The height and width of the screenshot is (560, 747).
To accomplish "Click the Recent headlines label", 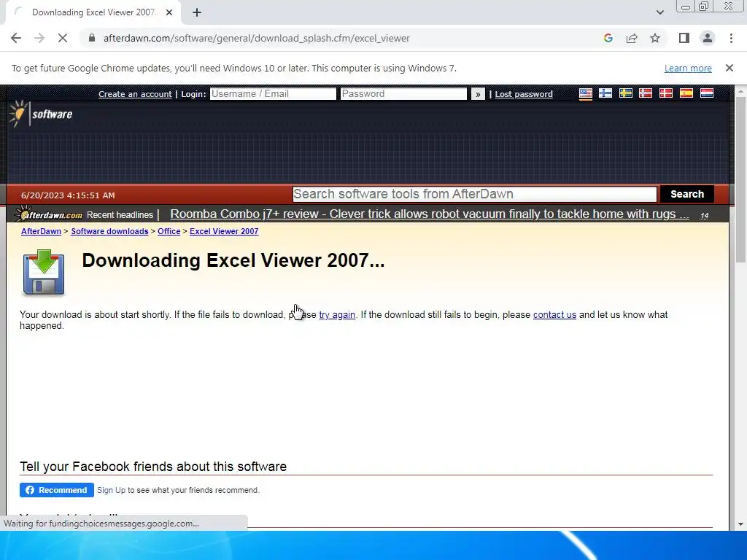I will (120, 215).
